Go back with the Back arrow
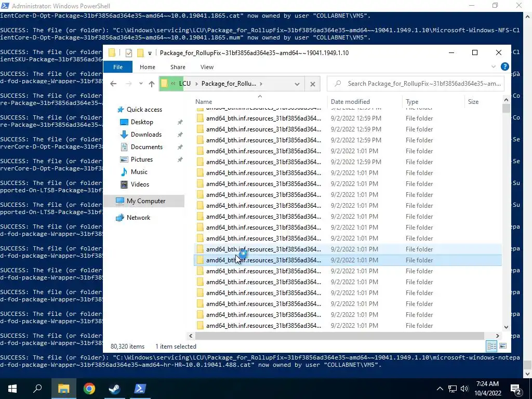The height and width of the screenshot is (399, 532). coord(113,84)
